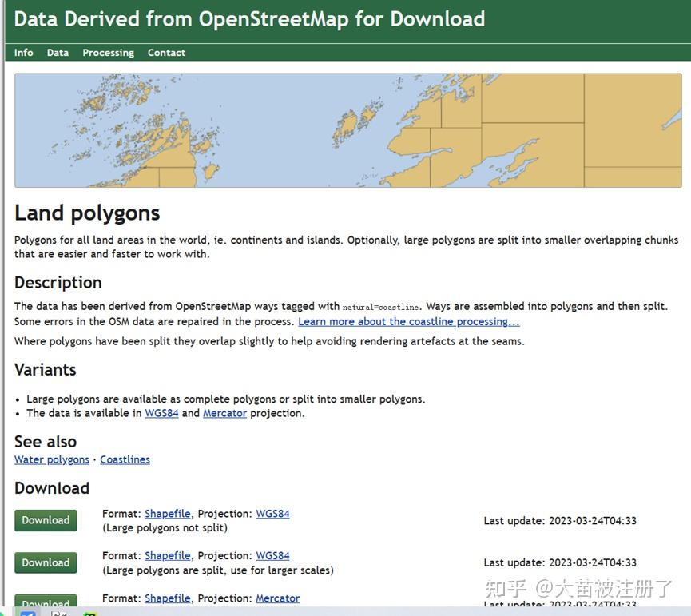Screen dimensions: 691x616
Task: Follow the 'Learn more about the coastline processing' link
Action: coord(408,322)
